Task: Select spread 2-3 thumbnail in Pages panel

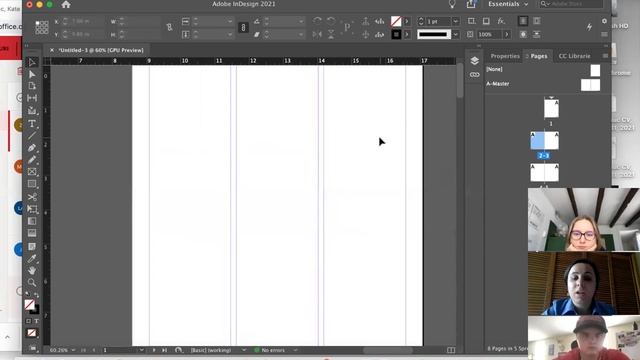Action: (544, 141)
